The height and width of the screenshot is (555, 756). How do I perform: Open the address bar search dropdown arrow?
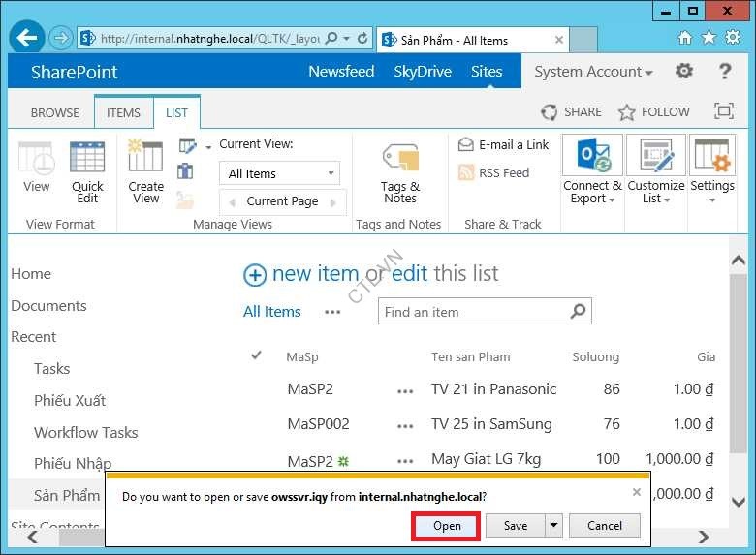click(346, 38)
